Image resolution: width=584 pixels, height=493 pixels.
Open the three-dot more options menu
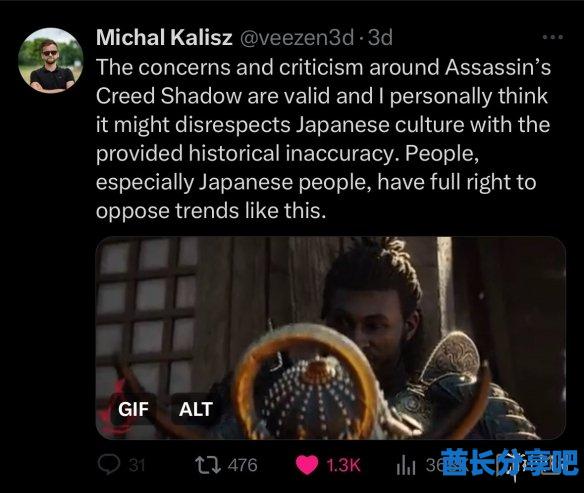(x=553, y=37)
